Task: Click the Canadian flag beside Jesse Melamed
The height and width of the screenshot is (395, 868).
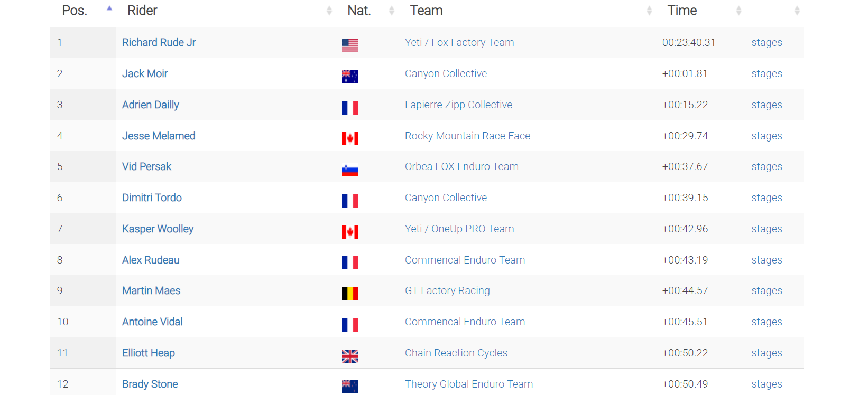Action: tap(350, 139)
